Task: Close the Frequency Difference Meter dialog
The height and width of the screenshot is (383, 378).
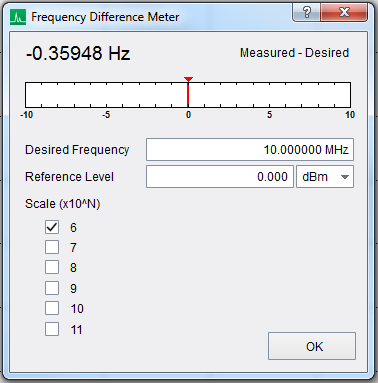Action: tap(344, 12)
